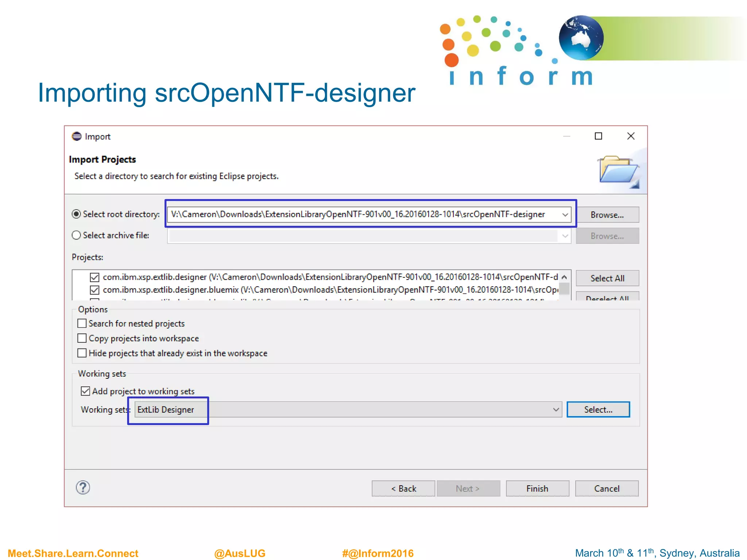Maximize the Import dialog window
Viewport: 747px width, 560px height.
click(598, 136)
